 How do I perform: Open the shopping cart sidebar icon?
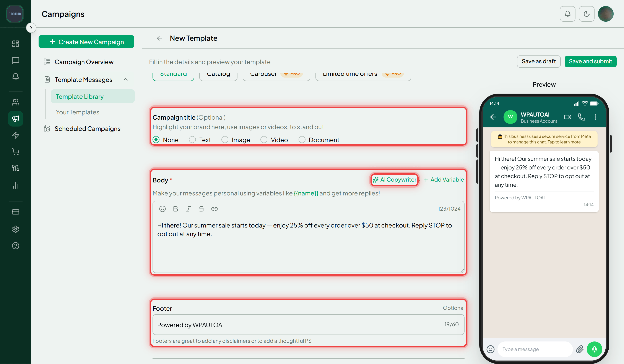click(x=15, y=151)
